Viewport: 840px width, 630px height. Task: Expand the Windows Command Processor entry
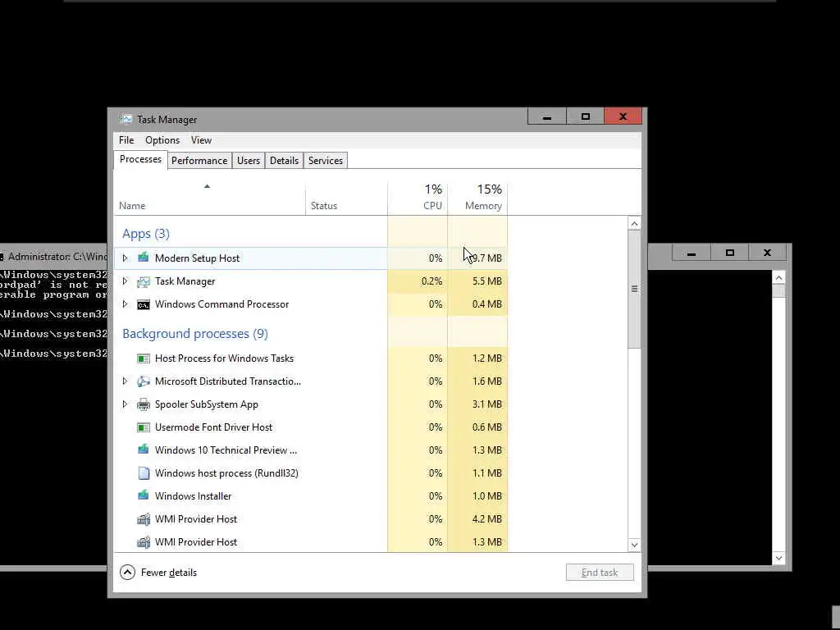pos(125,304)
